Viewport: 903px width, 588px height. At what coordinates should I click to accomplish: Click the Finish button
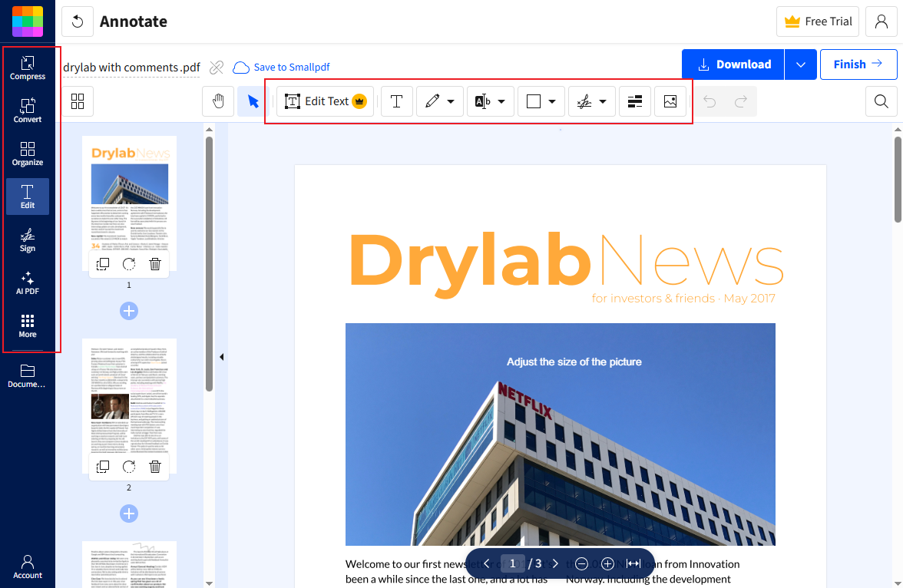click(x=858, y=64)
